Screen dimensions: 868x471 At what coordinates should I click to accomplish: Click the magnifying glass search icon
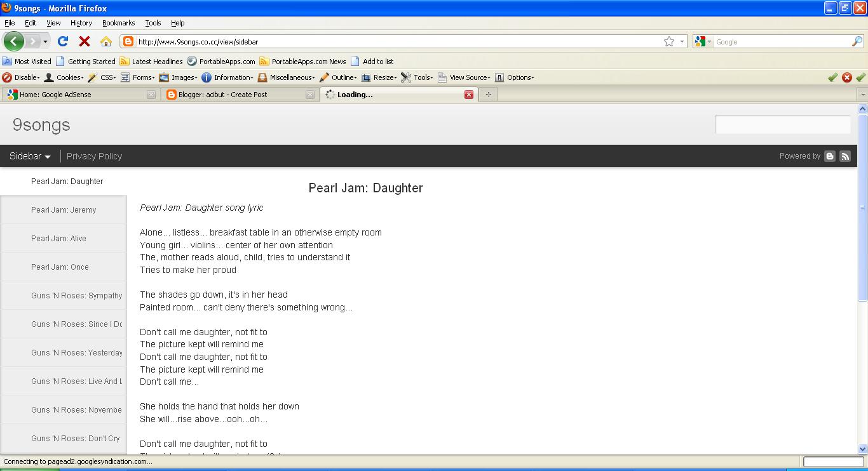(x=857, y=41)
